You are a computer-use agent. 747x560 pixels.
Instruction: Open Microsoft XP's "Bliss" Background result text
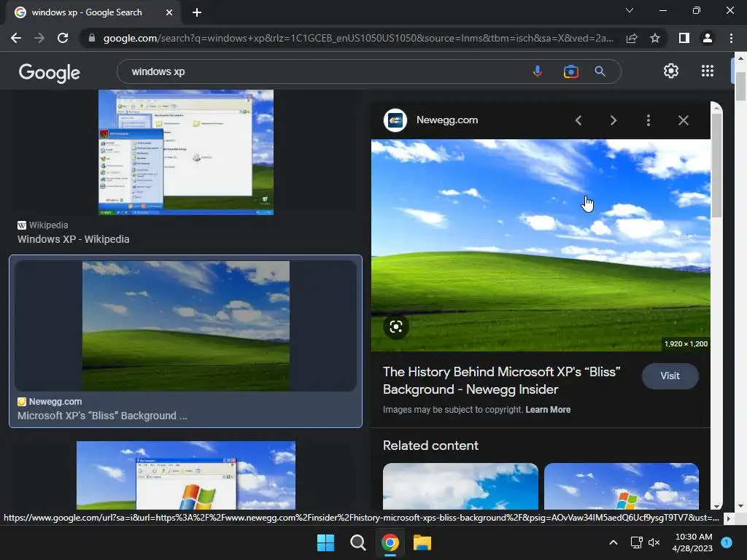pyautogui.click(x=102, y=416)
